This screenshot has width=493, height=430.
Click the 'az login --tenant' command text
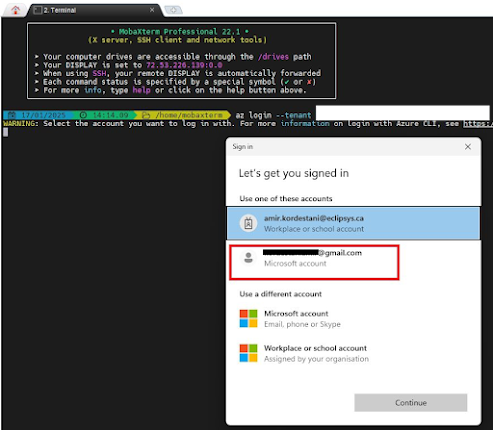point(273,115)
